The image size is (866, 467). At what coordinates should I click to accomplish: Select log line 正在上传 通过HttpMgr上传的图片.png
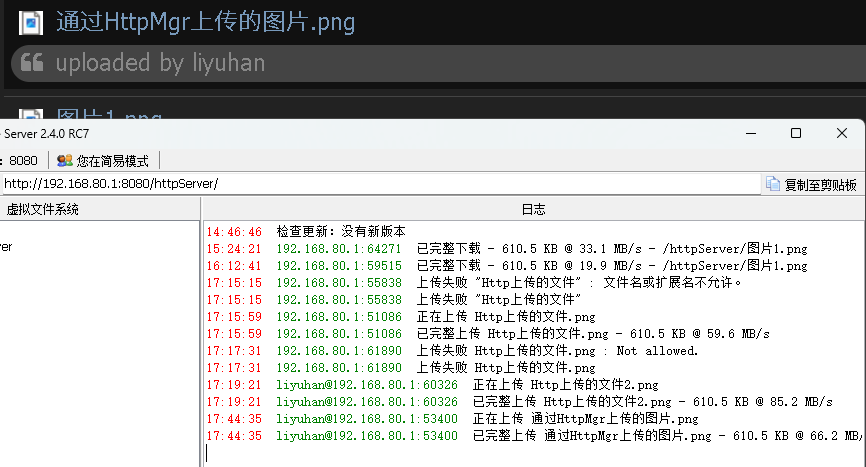452,419
